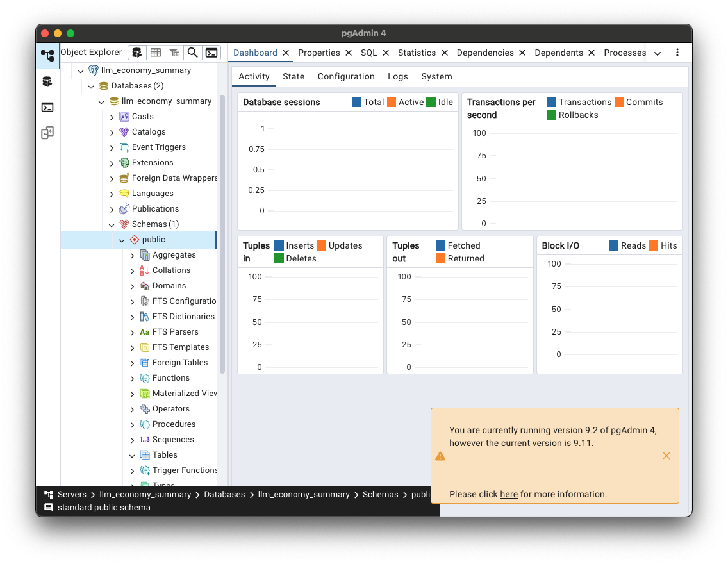Screen dimensions: 728x564
Task: Click the Filtered Rows toolbar icon
Action: pyautogui.click(x=174, y=53)
